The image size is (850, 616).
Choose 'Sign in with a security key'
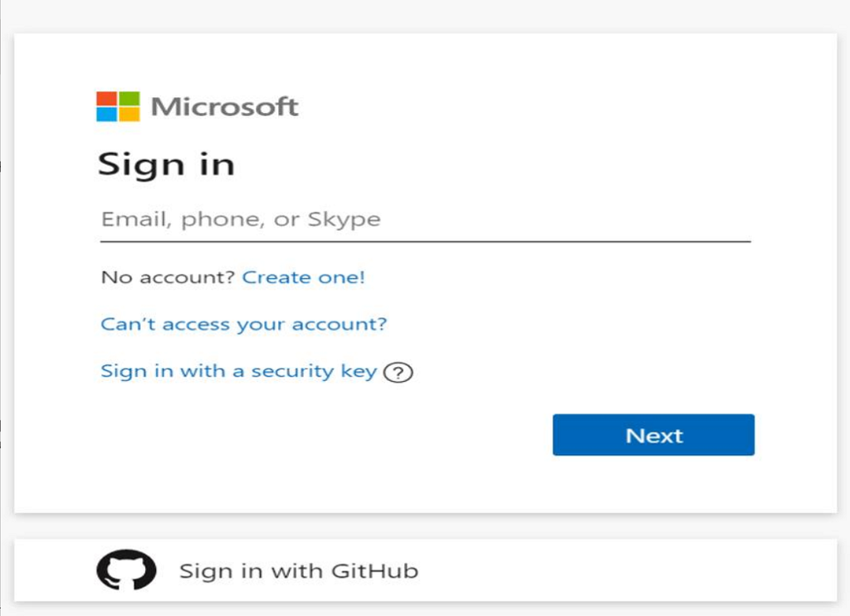238,371
